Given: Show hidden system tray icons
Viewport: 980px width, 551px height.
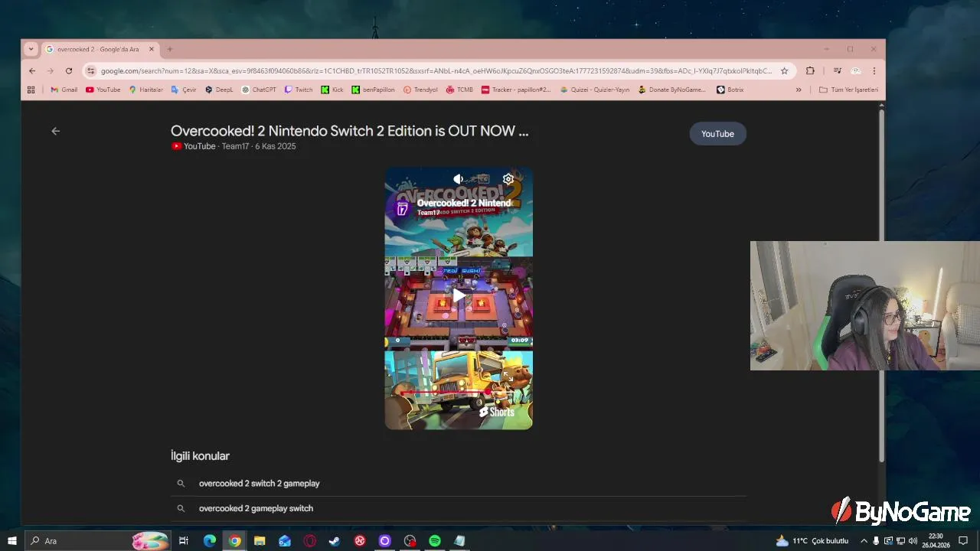Looking at the screenshot, I should coord(864,541).
